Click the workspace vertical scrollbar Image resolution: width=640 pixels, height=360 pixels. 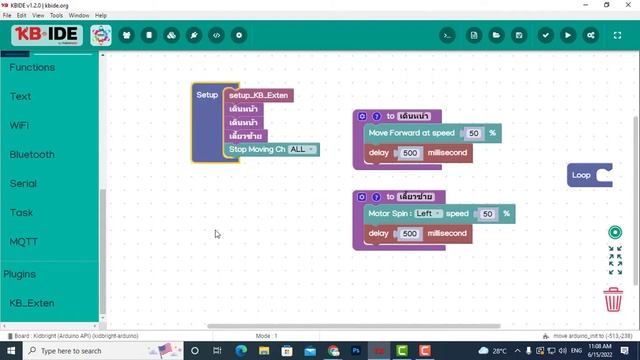coord(636,200)
